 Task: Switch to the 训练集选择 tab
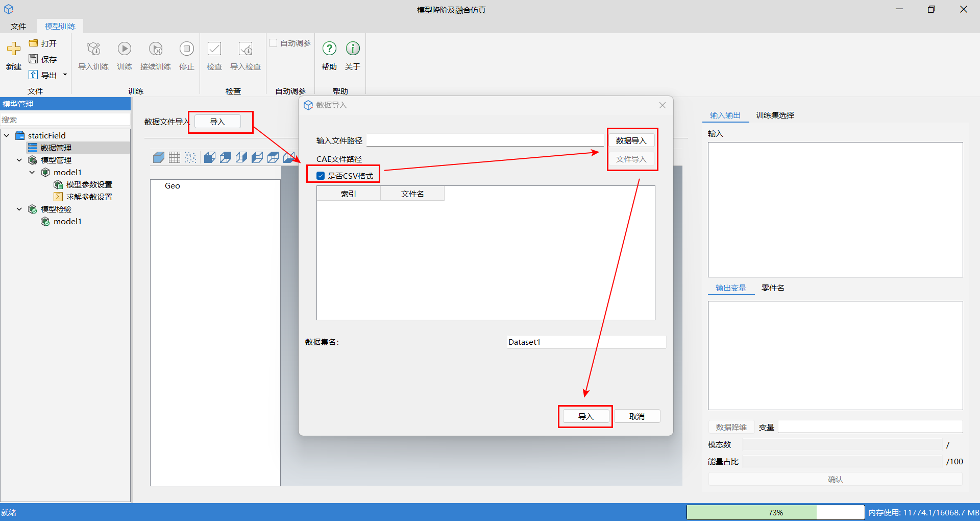[x=775, y=115]
